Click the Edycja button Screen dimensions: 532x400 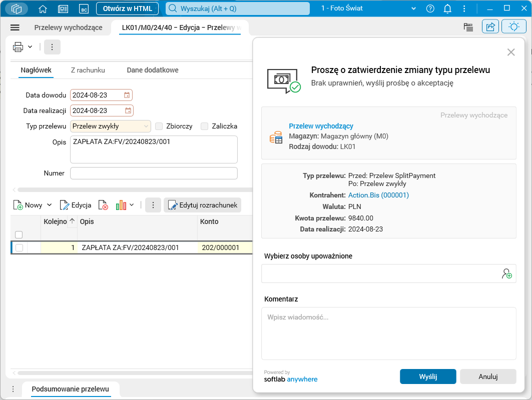[x=76, y=205]
